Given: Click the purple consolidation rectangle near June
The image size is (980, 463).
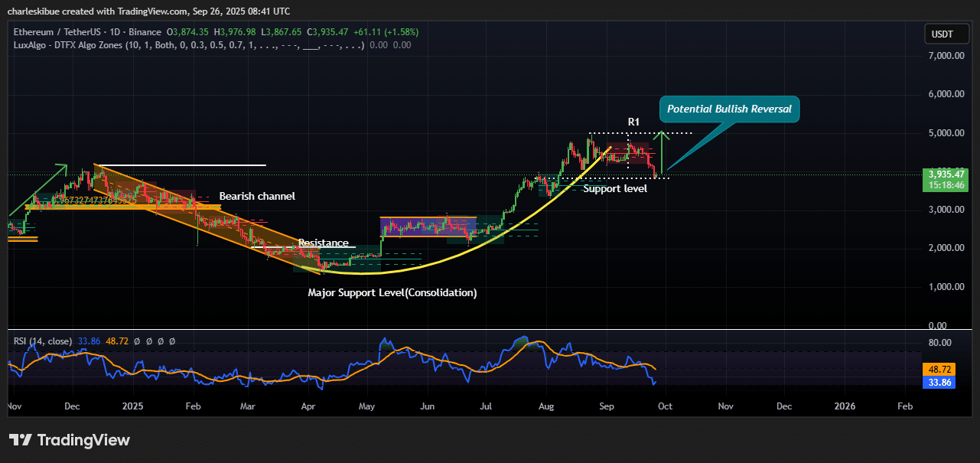Looking at the screenshot, I should coord(428,227).
